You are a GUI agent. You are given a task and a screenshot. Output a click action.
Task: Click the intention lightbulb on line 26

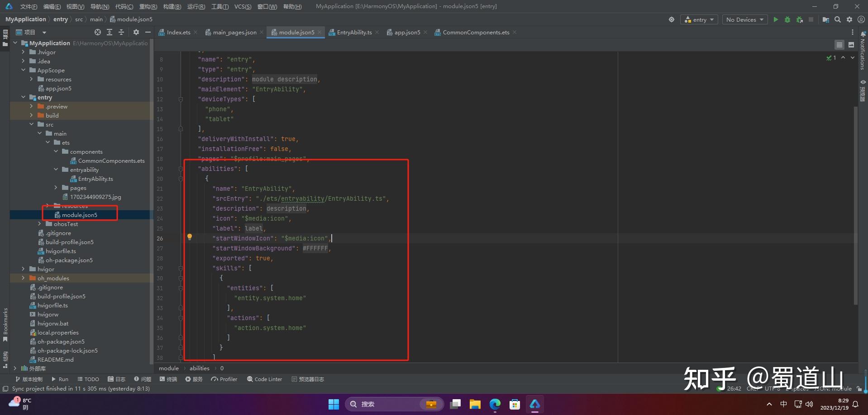pos(190,237)
